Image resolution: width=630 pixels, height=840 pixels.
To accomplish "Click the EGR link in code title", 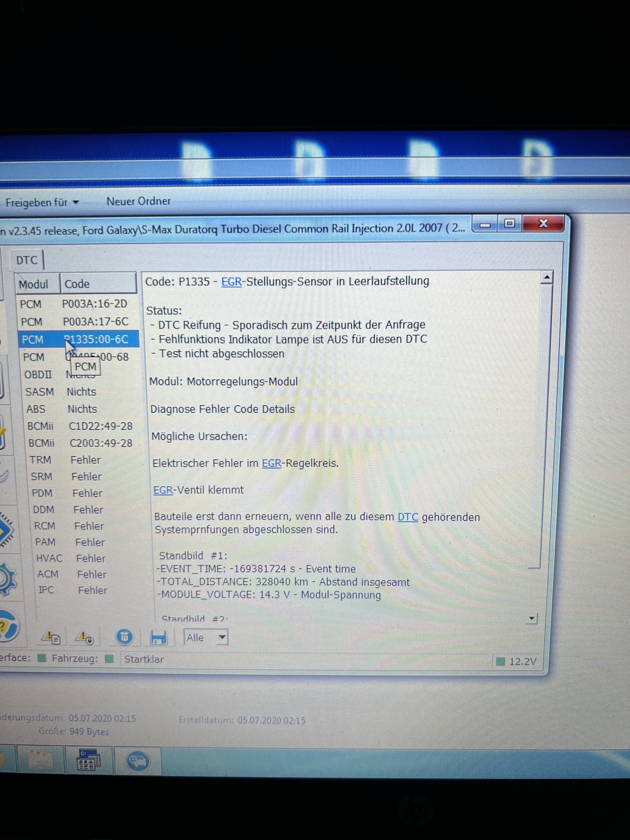I will pyautogui.click(x=231, y=282).
